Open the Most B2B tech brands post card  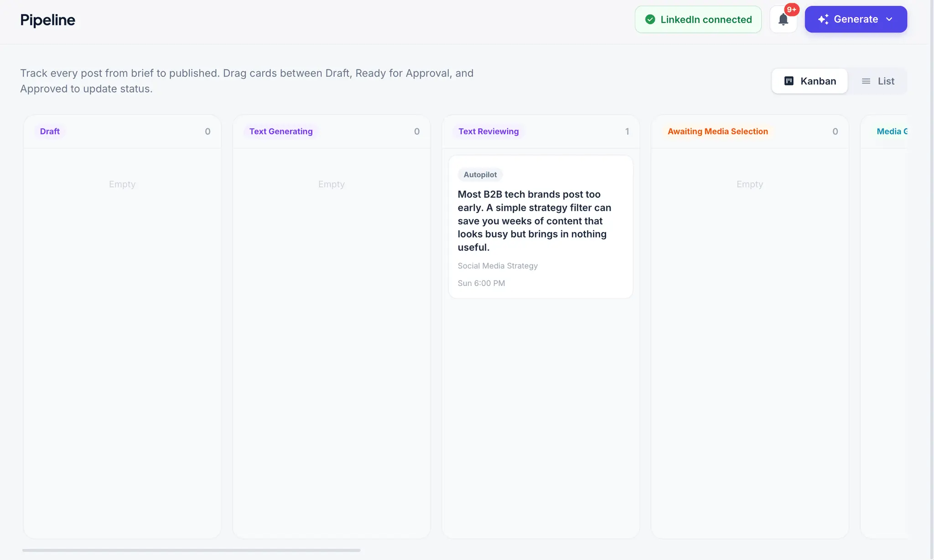point(540,227)
